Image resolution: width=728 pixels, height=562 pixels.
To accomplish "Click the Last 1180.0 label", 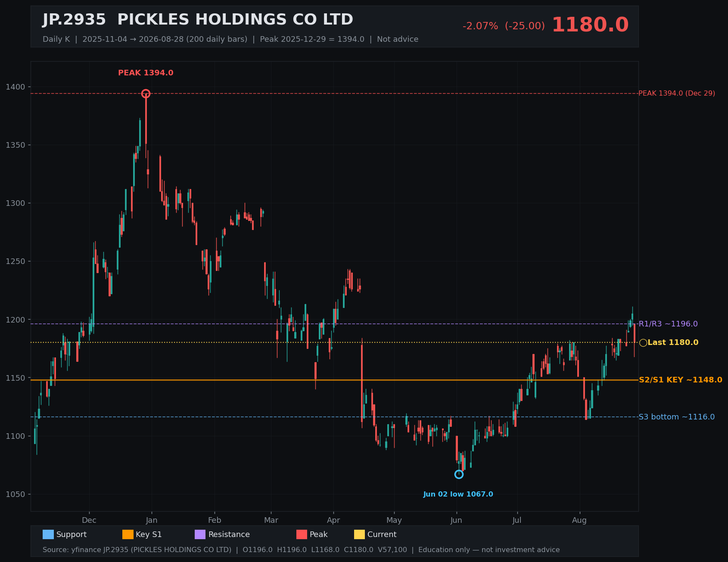I will 673,342.
